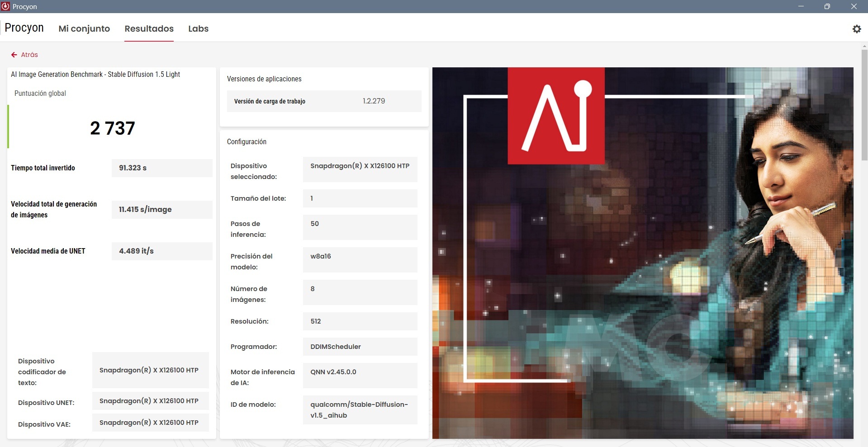Click the Motor de inferencia de IA label
The image size is (868, 447).
pyautogui.click(x=263, y=377)
